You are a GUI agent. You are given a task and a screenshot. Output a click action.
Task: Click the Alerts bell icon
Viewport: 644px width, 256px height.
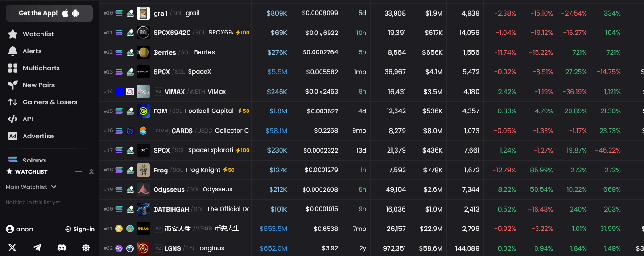point(13,51)
